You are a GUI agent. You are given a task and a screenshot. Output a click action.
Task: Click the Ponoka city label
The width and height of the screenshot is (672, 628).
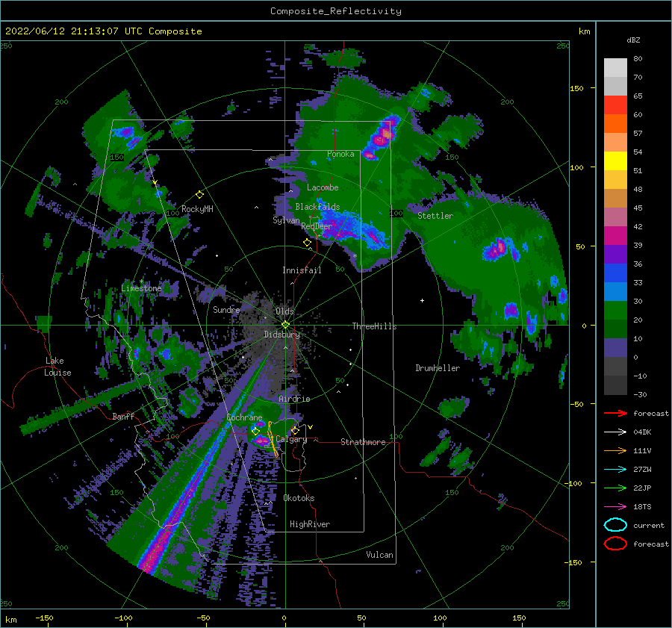tap(340, 154)
